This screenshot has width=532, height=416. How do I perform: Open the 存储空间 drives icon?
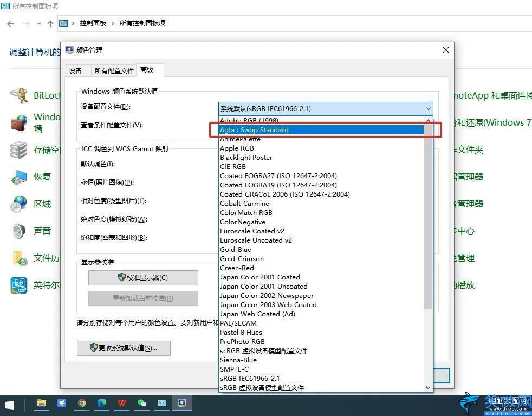click(x=19, y=149)
